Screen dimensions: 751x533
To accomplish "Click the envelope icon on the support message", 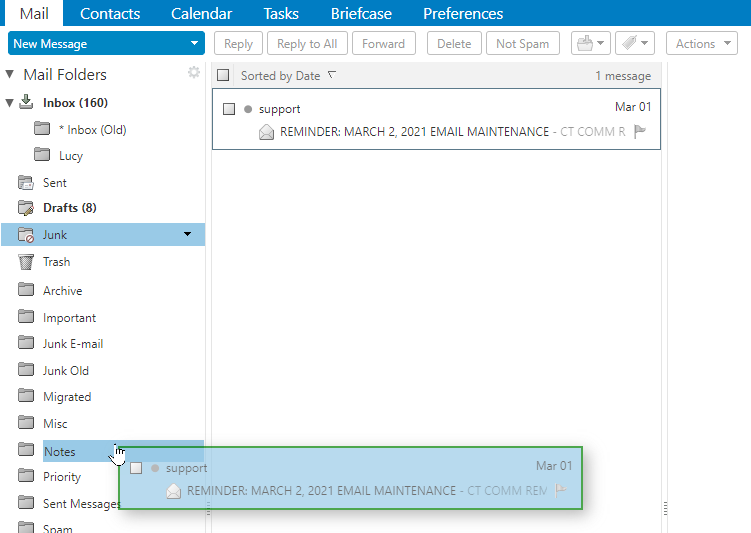I will [x=266, y=132].
